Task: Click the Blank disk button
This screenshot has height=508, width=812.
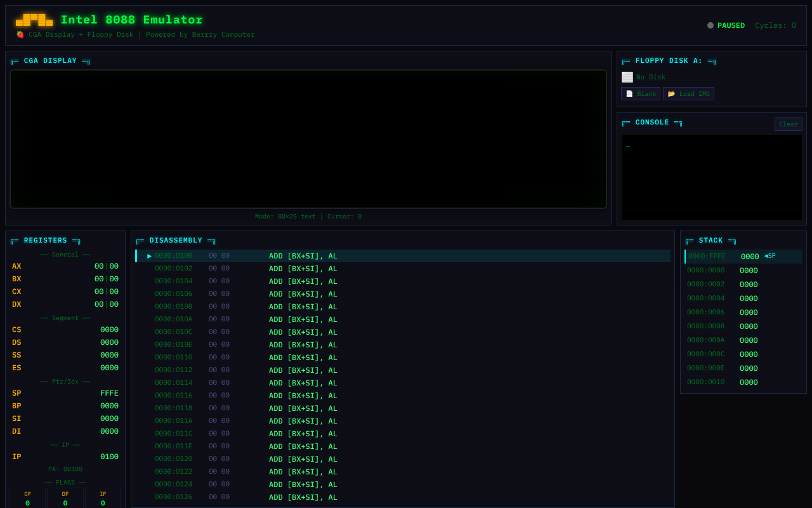Action: [x=641, y=94]
